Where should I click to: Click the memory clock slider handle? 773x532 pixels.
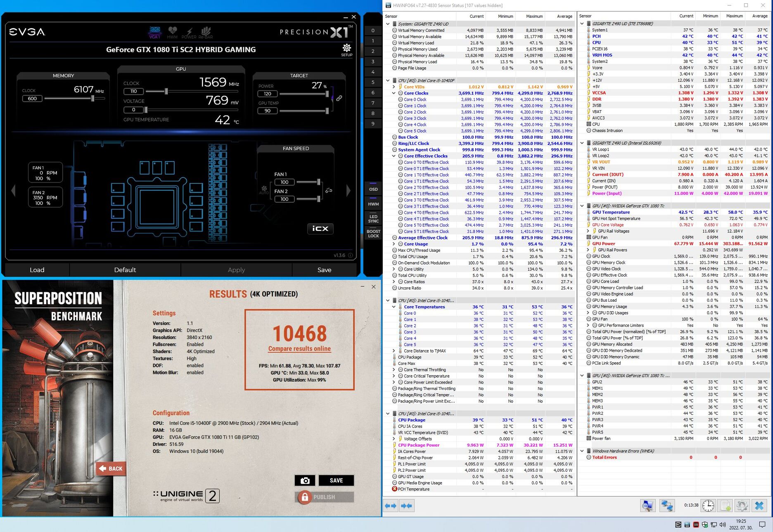point(93,98)
